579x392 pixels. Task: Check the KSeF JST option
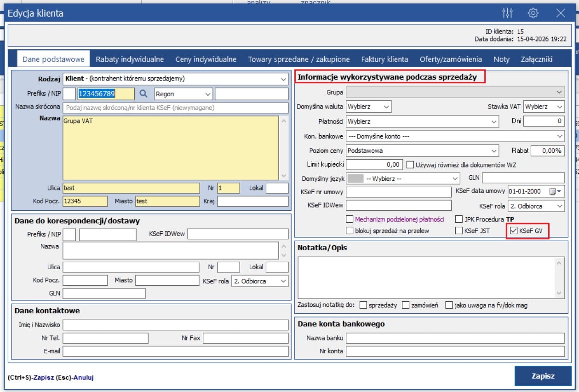(x=459, y=231)
